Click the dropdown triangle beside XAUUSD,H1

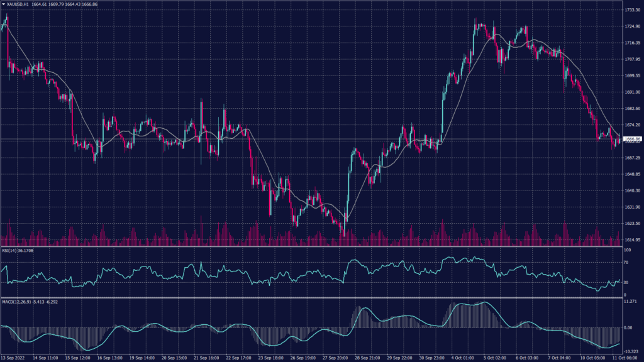coord(3,5)
